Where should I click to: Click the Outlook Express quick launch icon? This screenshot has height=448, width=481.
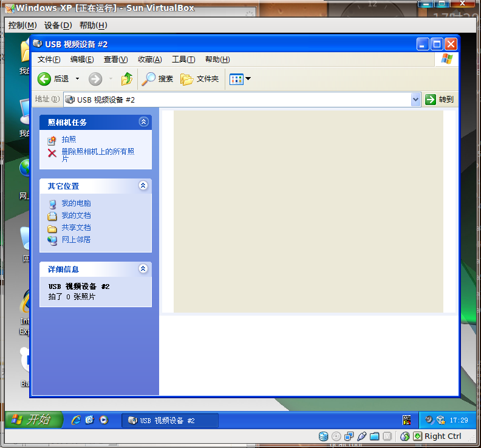89,420
